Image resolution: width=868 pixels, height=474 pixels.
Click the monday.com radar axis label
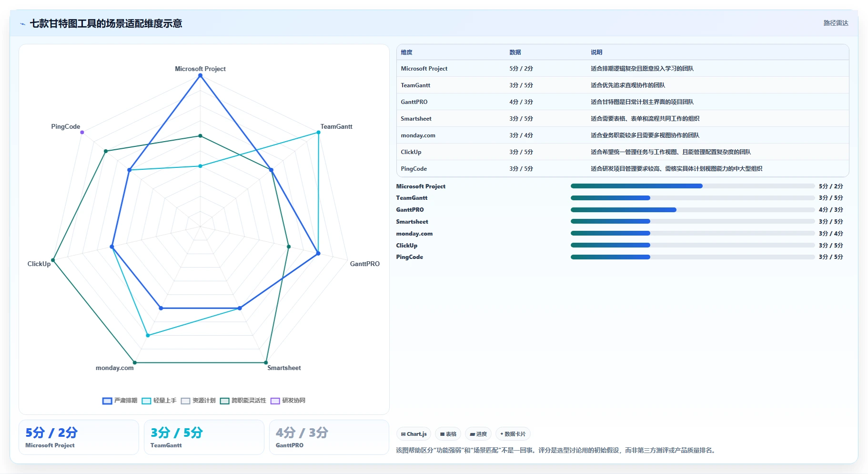click(x=114, y=368)
